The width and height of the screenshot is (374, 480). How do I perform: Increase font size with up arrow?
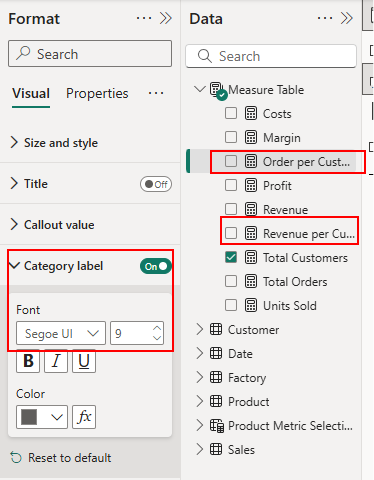(x=157, y=328)
